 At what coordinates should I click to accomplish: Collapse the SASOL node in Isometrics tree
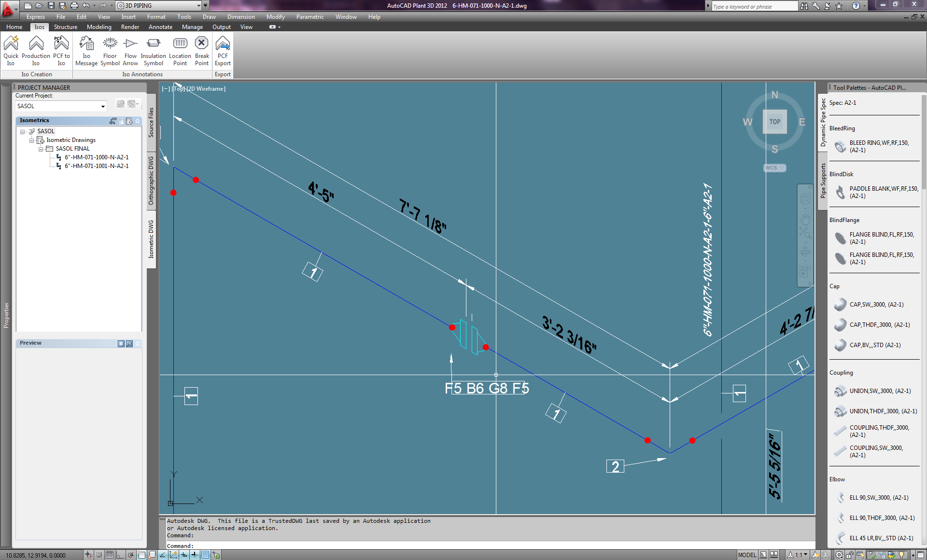click(x=22, y=131)
